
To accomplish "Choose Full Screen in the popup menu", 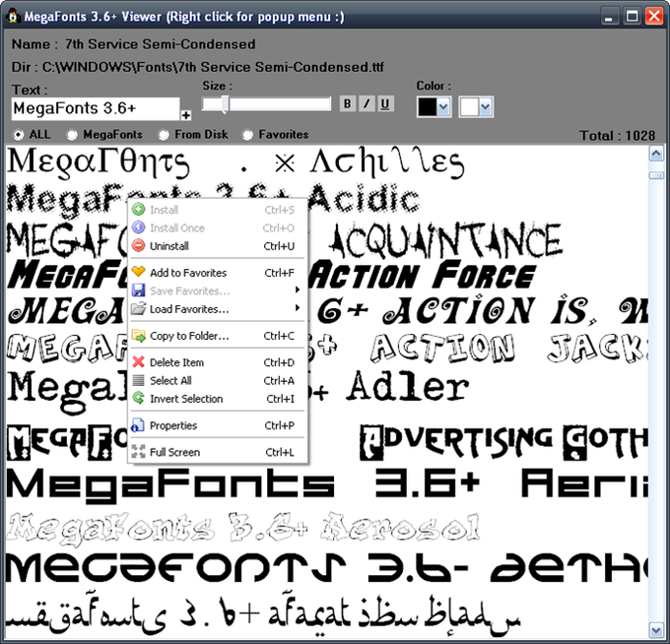I will tap(218, 452).
